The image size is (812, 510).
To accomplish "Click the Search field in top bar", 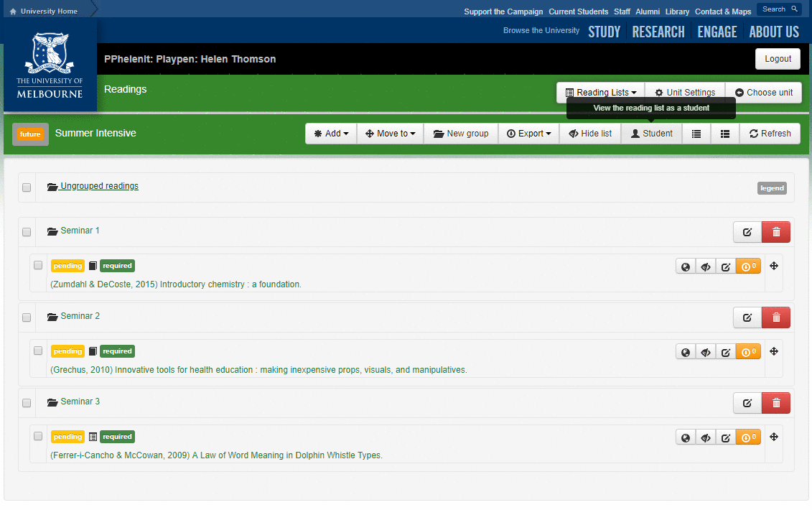I will 778,9.
